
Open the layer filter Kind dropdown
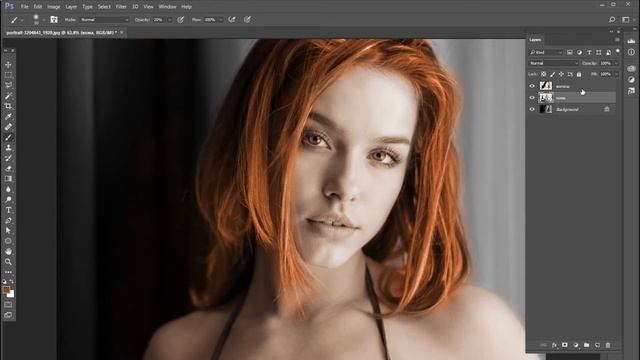(546, 52)
